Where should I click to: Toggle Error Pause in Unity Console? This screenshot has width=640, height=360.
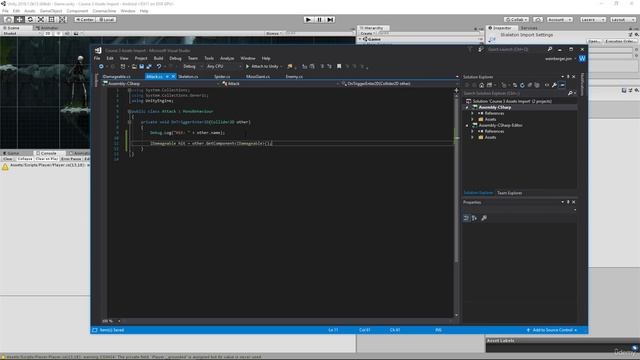pyautogui.click(x=71, y=158)
